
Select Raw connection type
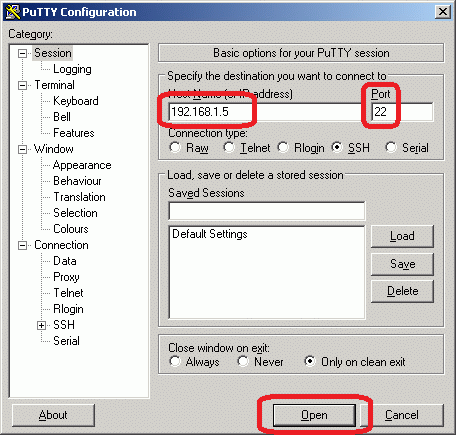[x=175, y=147]
